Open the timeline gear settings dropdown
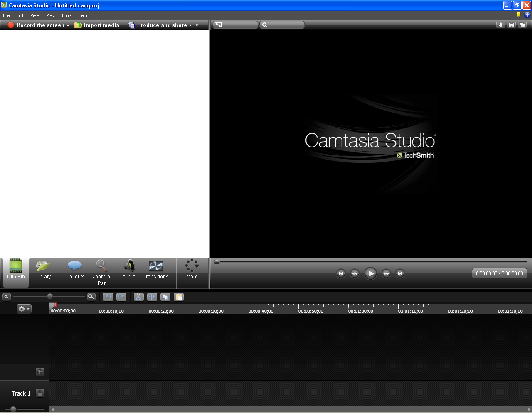The image size is (532, 413). pos(24,309)
